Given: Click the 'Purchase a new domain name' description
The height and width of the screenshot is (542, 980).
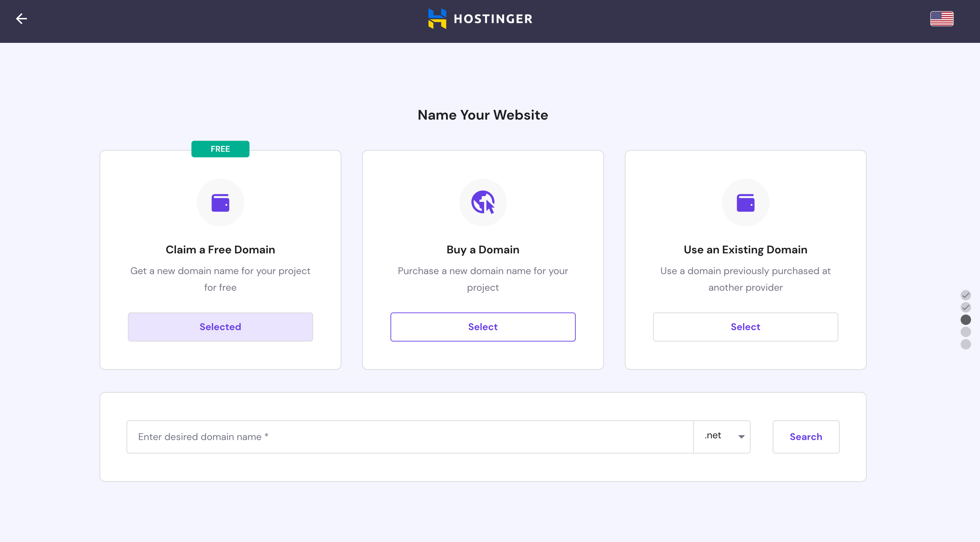Looking at the screenshot, I should pyautogui.click(x=483, y=279).
